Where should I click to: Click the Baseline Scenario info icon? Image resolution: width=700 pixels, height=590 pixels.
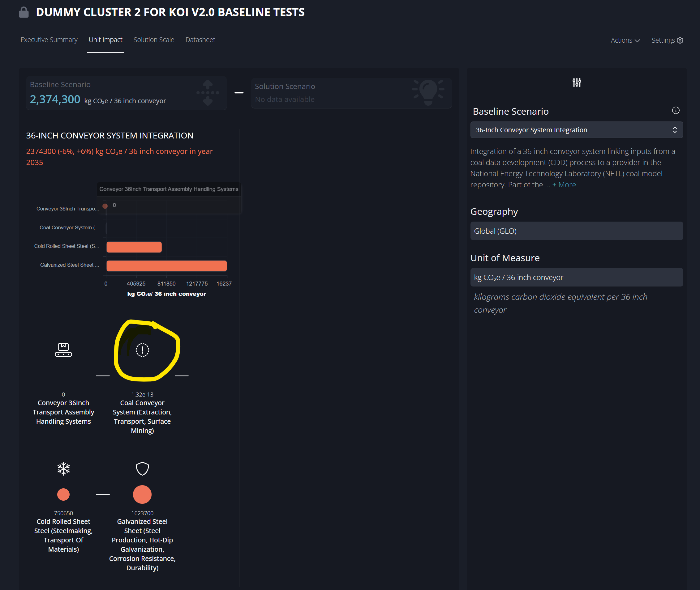(x=676, y=111)
